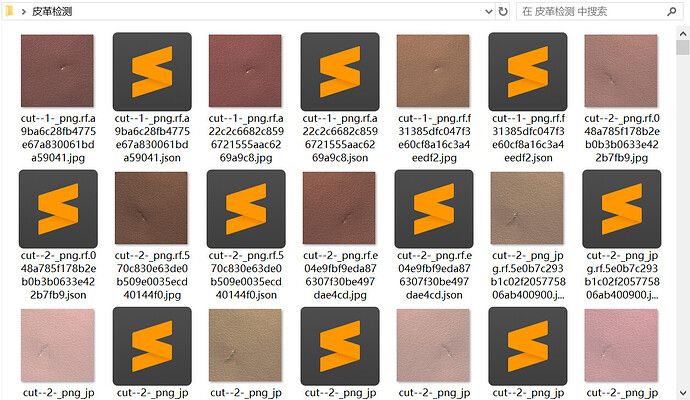The width and height of the screenshot is (690, 400).
Task: Select the 570c830e63de0 .json Sublime file icon
Action: pyautogui.click(x=246, y=209)
